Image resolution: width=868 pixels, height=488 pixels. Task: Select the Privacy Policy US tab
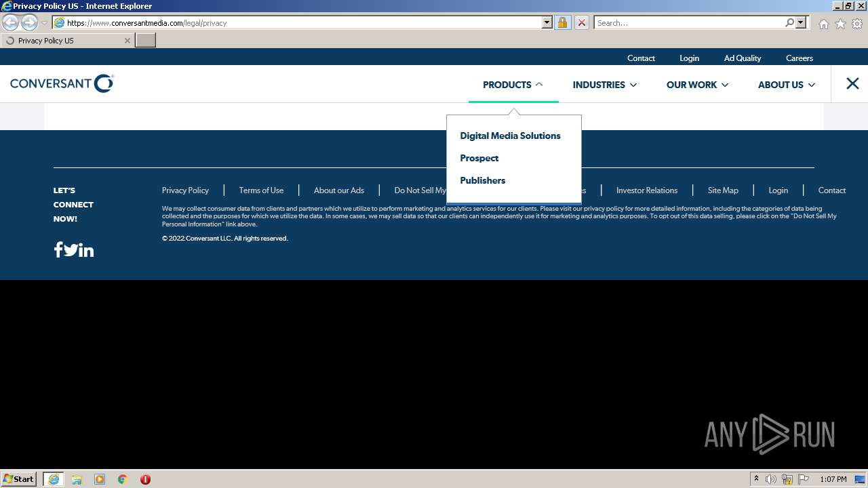click(x=67, y=41)
